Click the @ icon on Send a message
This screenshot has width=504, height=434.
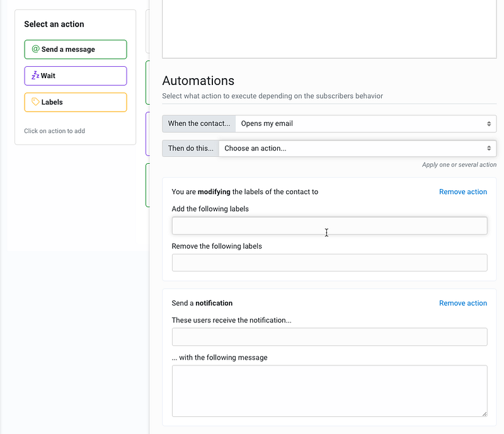pos(35,49)
